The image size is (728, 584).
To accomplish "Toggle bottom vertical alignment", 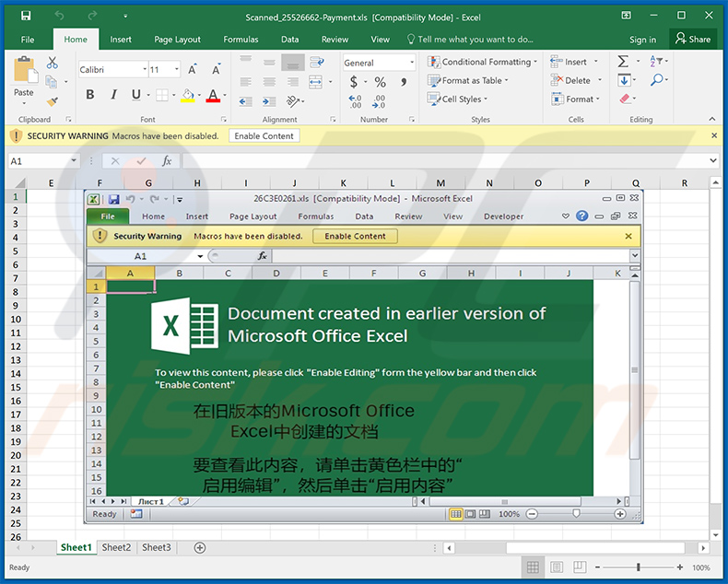I will [292, 63].
